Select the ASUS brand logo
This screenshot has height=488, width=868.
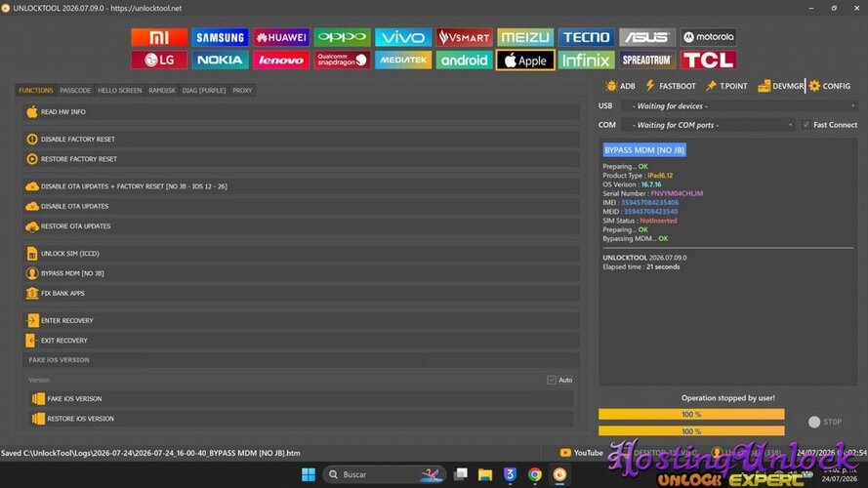point(647,37)
